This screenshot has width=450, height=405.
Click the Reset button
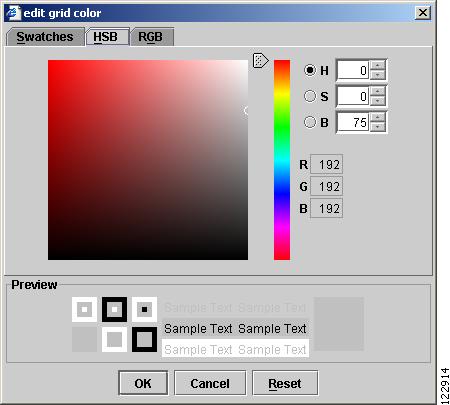285,383
